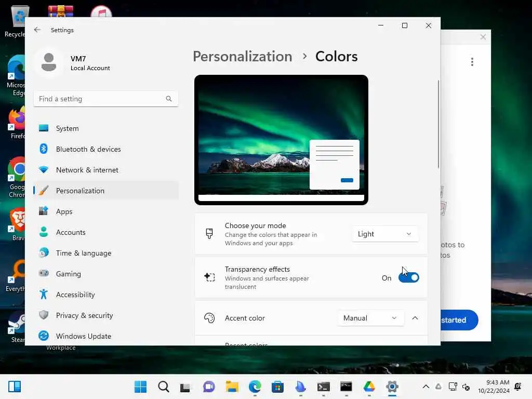The height and width of the screenshot is (399, 532).
Task: Show hidden tray icons chevron
Action: click(426, 387)
